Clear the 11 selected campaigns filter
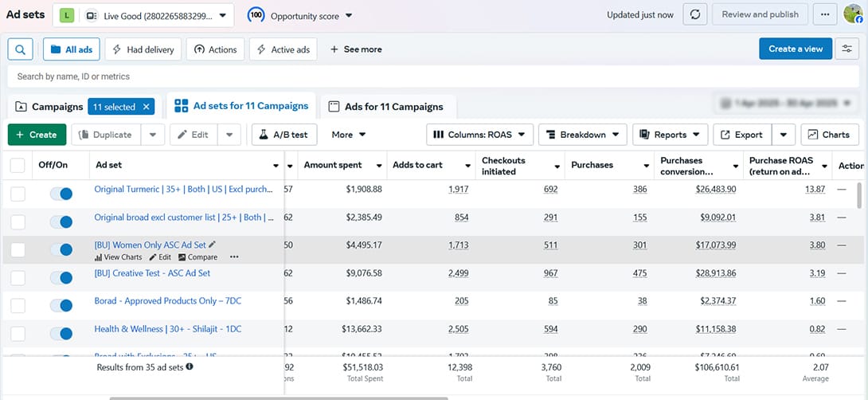Viewport: 868px width, 400px height. point(147,107)
